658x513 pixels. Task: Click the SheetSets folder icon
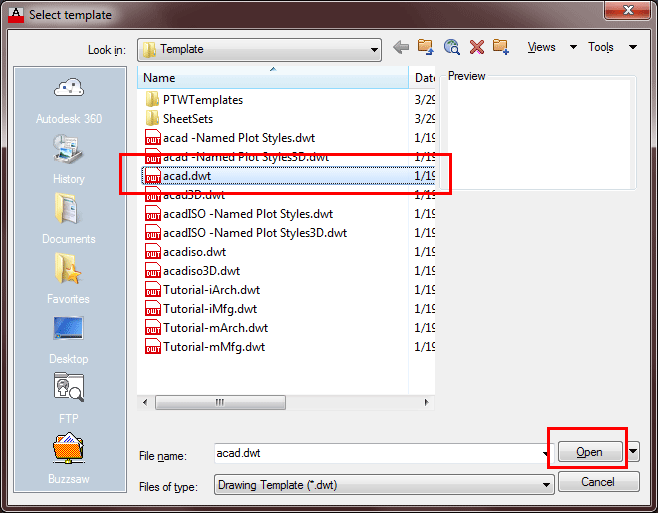152,118
